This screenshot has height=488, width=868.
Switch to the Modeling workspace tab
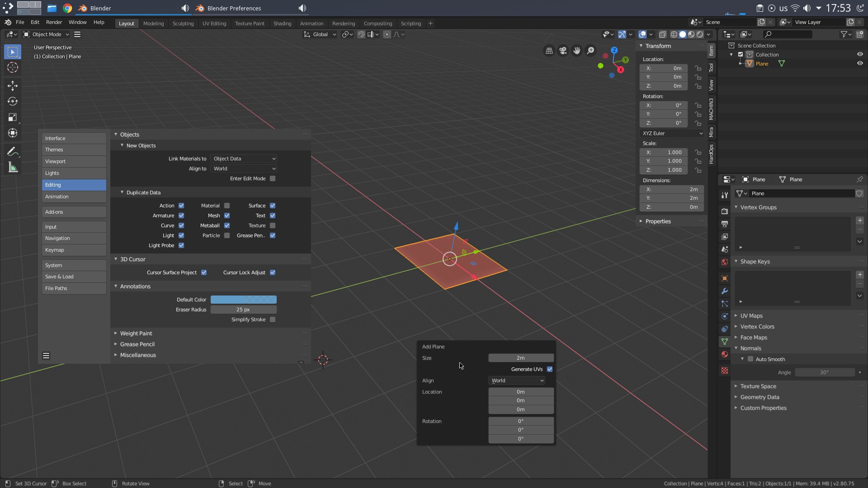point(153,23)
